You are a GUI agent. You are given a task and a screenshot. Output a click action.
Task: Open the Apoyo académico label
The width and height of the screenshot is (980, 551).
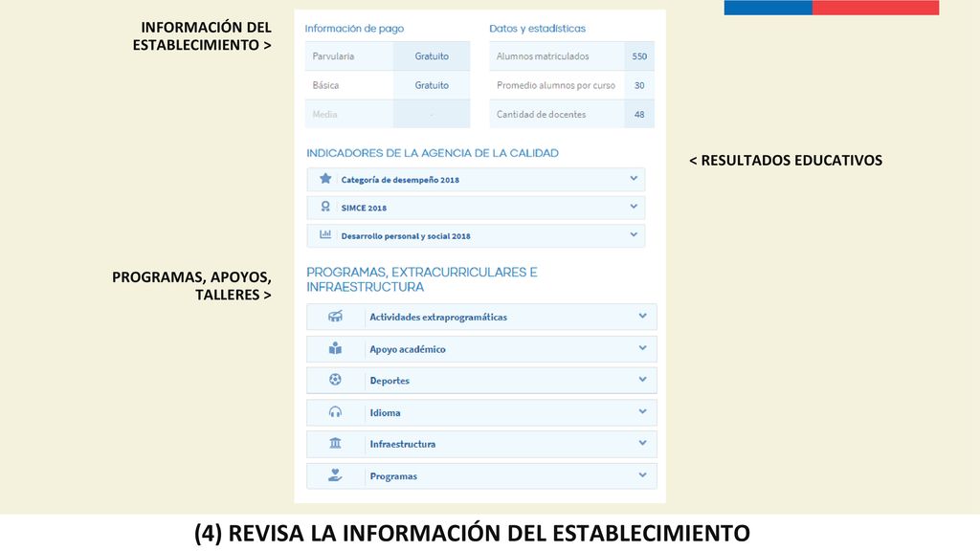pos(408,349)
